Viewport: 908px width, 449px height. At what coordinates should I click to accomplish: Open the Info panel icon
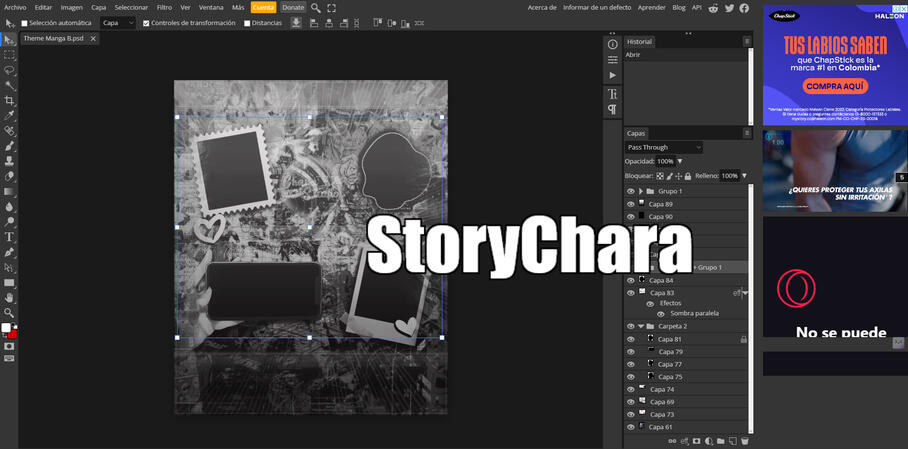[613, 45]
